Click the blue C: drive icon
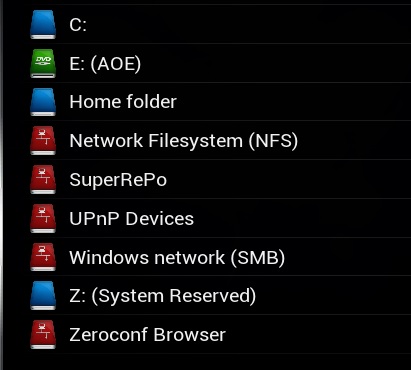Viewport: 411px width, 370px height. click(x=43, y=24)
